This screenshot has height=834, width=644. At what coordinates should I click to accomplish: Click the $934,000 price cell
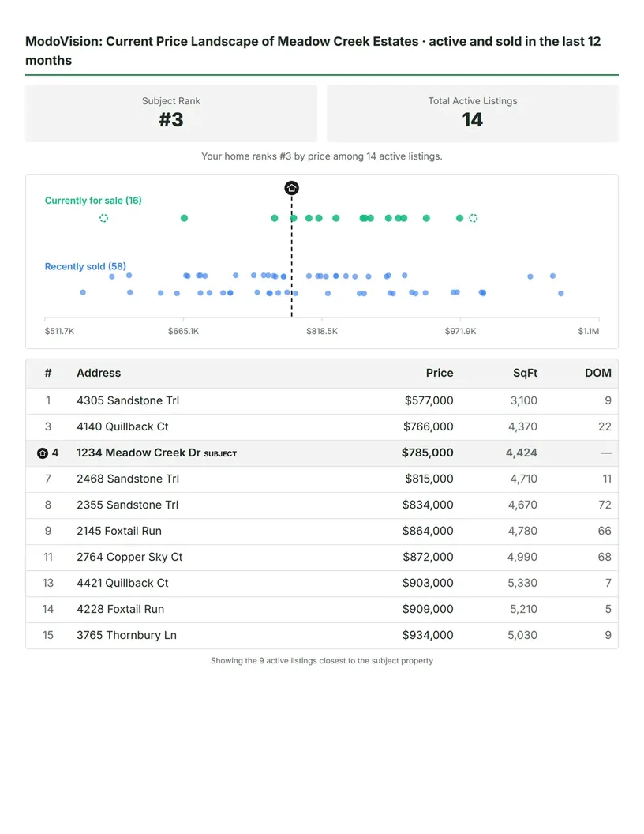[x=428, y=635]
